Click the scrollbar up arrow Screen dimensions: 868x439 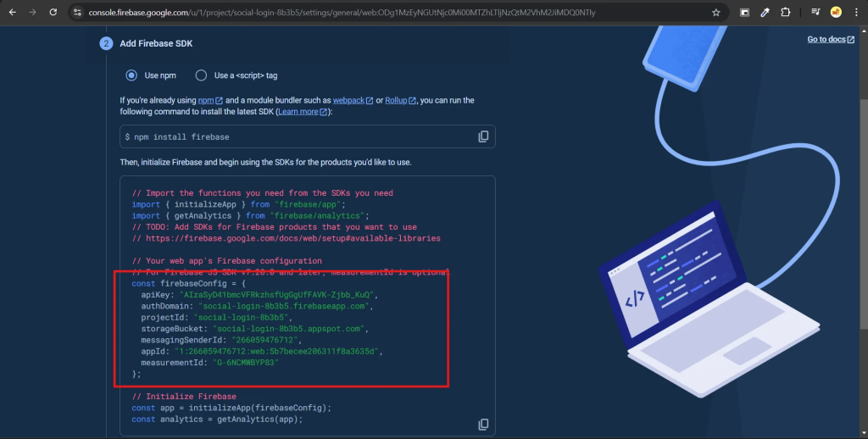click(863, 30)
